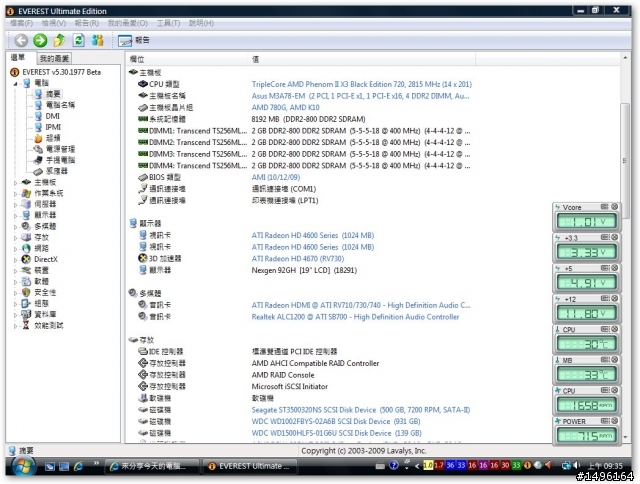Open the Realtek ALC1200 audio link

tap(355, 317)
